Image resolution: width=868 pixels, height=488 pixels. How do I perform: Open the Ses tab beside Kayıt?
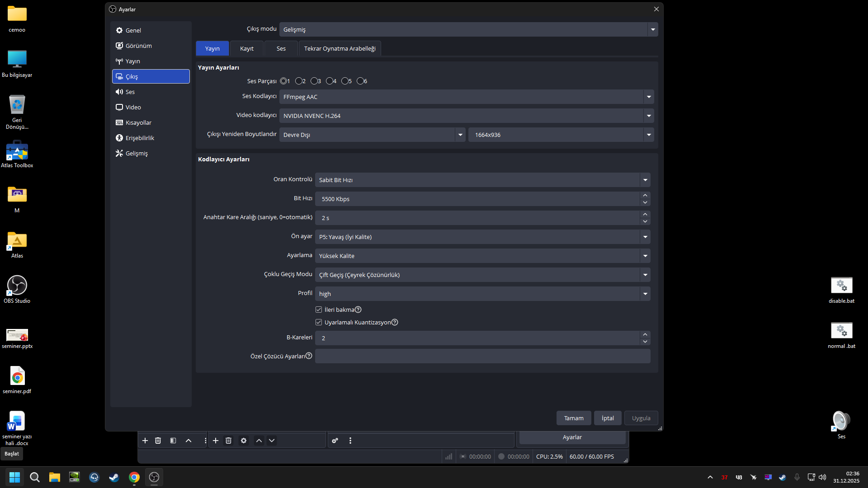coord(281,48)
